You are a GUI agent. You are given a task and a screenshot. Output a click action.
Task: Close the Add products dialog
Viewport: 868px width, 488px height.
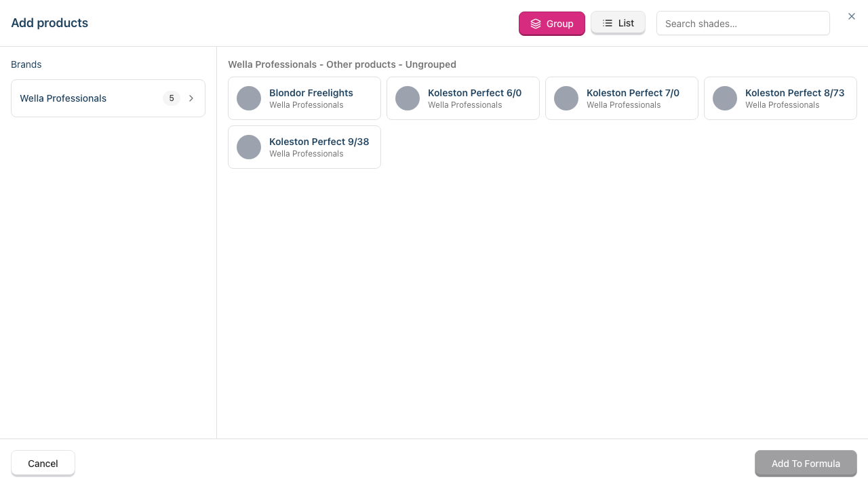[852, 16]
